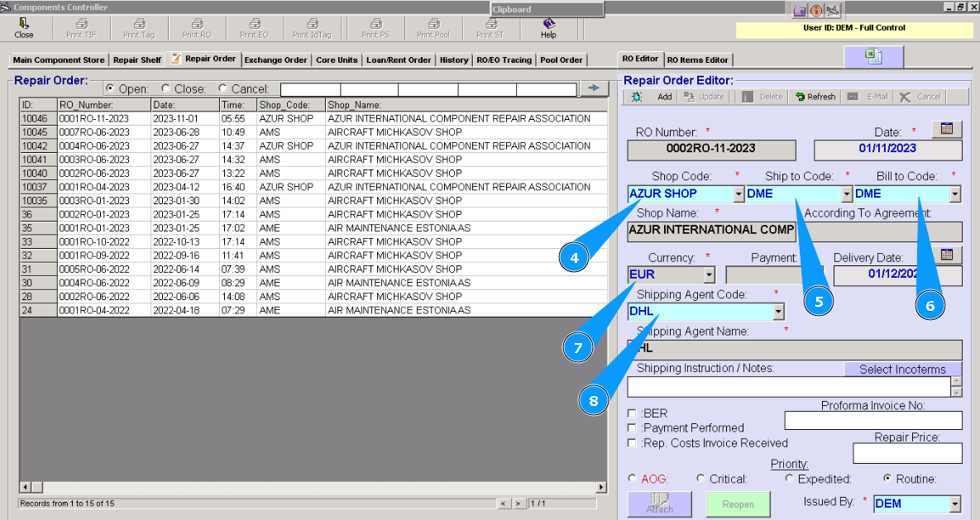The width and height of the screenshot is (980, 520).
Task: Click the Print ST printer icon
Action: pos(491,24)
